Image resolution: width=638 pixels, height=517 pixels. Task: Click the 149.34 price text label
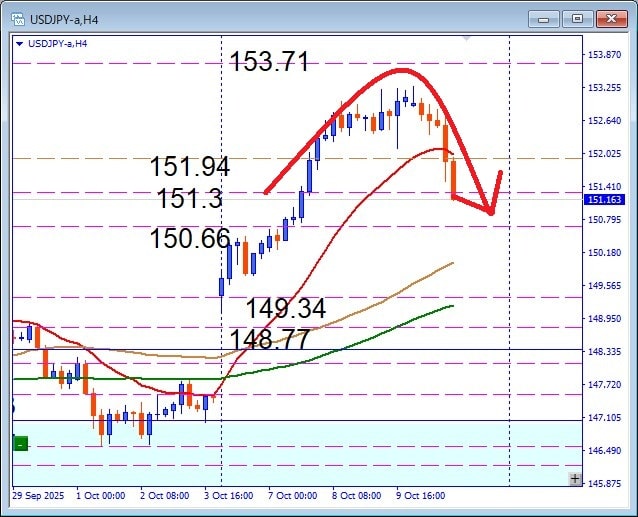[x=286, y=309]
